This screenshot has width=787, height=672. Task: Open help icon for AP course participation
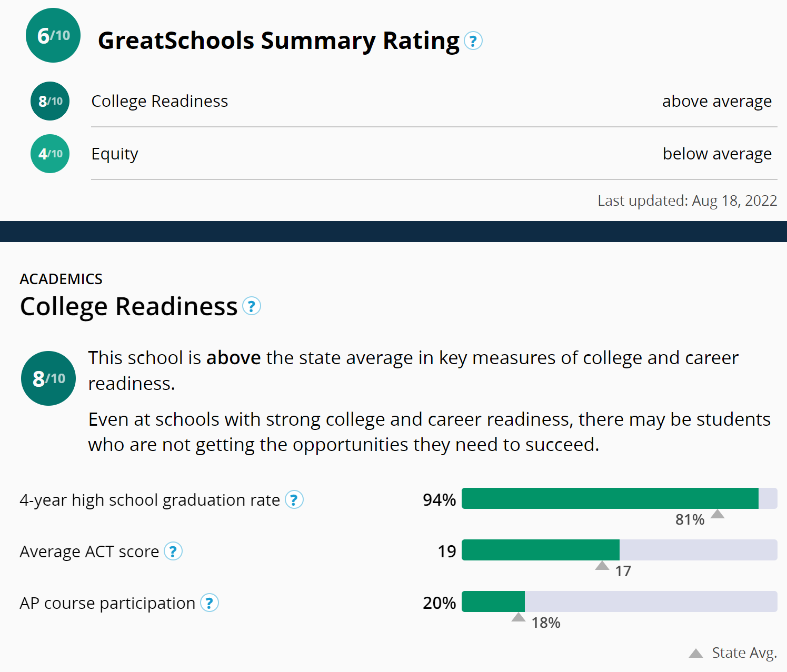209,603
